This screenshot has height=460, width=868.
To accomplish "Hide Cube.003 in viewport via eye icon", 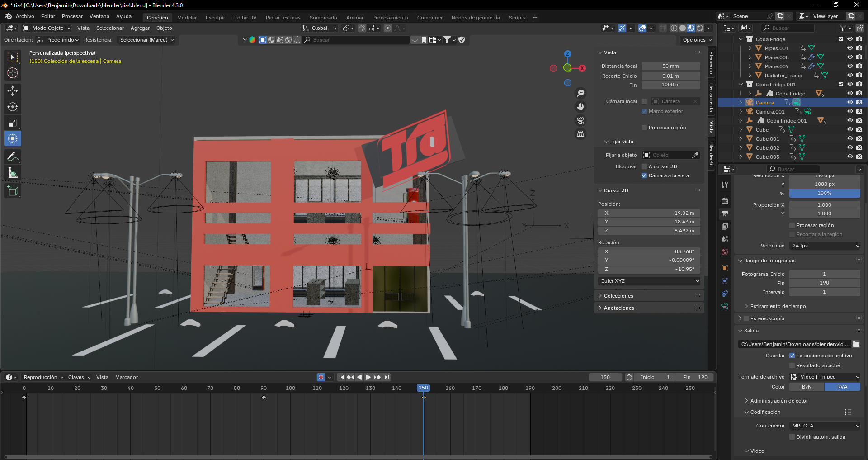I will click(850, 156).
